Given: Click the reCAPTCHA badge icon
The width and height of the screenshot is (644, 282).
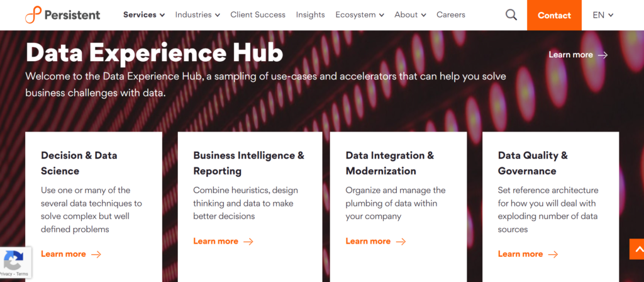Looking at the screenshot, I should click(13, 260).
